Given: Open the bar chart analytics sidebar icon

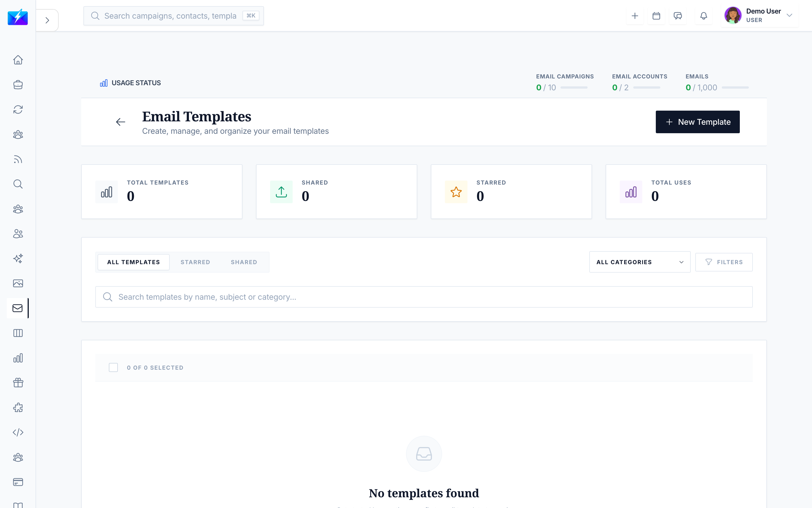Looking at the screenshot, I should 18,358.
